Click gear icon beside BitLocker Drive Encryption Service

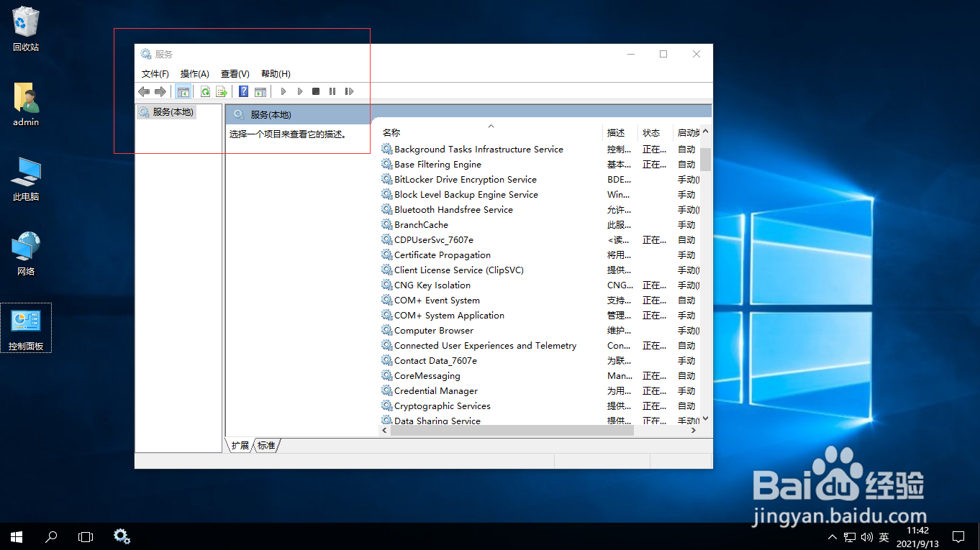pyautogui.click(x=387, y=179)
